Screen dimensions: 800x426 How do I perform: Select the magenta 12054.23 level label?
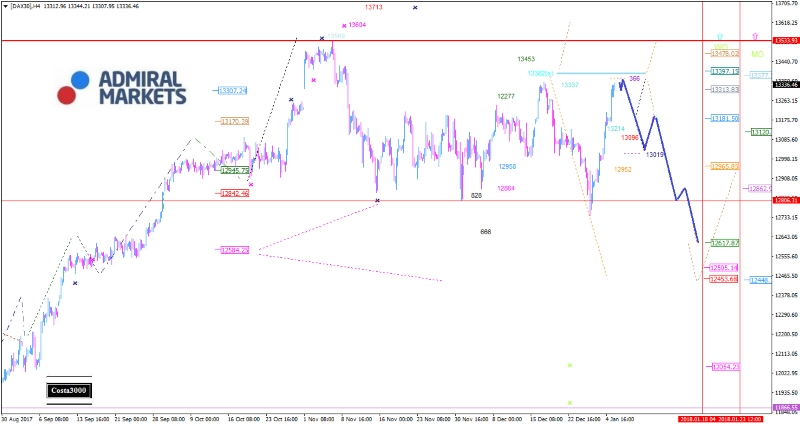point(724,367)
